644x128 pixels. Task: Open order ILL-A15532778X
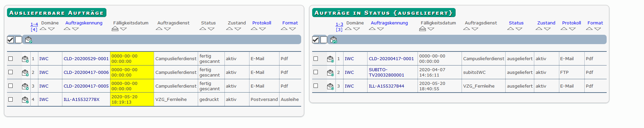(x=81, y=99)
